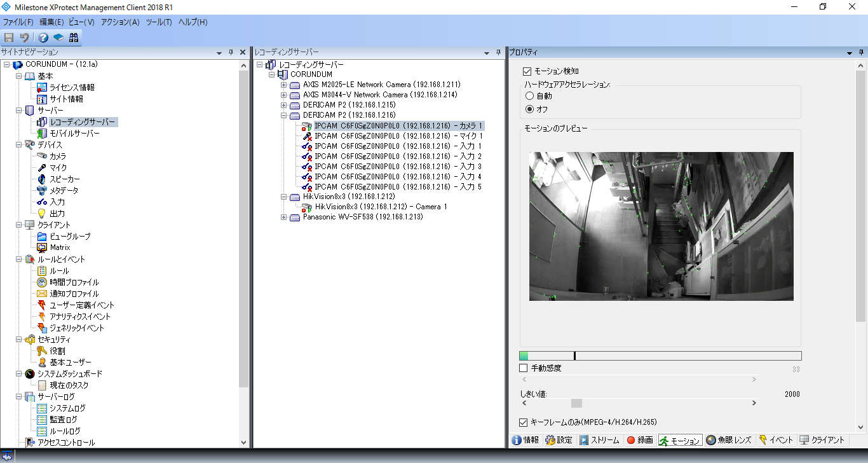868x463 pixels.
Task: Open the 編集(E) menu
Action: click(x=51, y=22)
